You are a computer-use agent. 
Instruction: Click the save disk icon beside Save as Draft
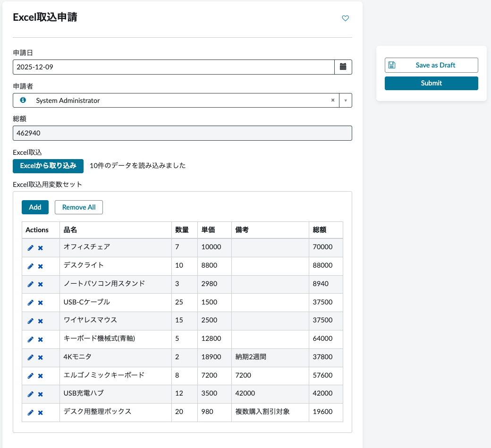coord(392,65)
